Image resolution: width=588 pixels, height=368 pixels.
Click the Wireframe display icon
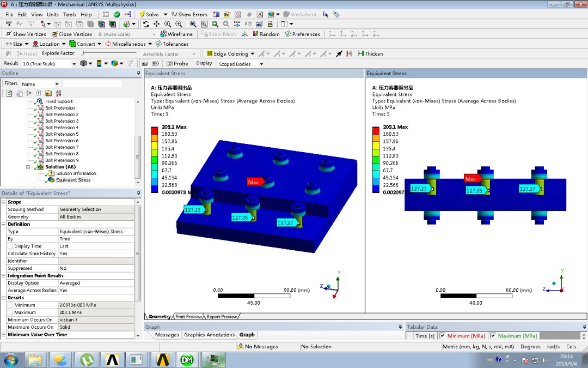tap(176, 34)
